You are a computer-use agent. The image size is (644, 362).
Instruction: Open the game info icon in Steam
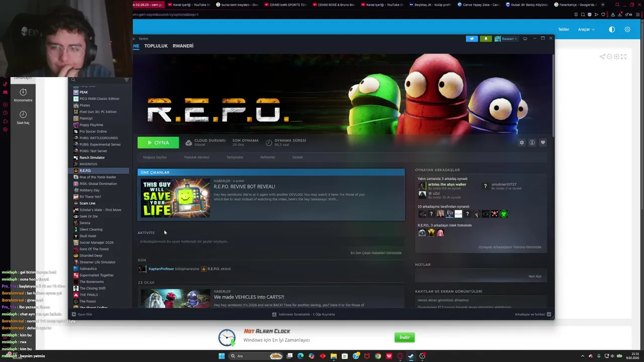coord(532,143)
